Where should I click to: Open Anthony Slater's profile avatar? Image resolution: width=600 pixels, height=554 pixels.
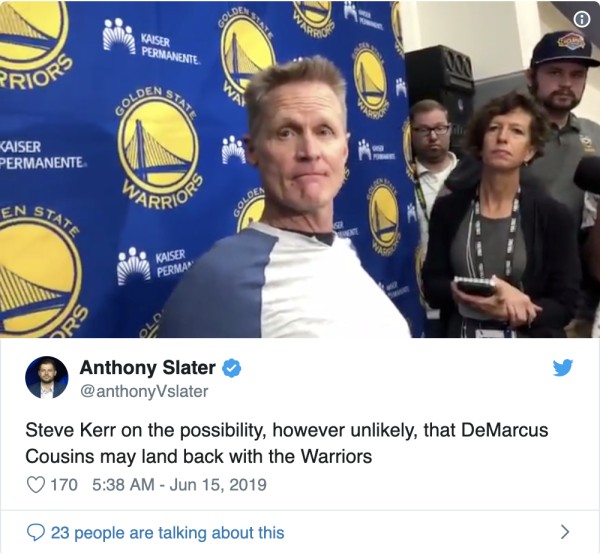tap(47, 378)
